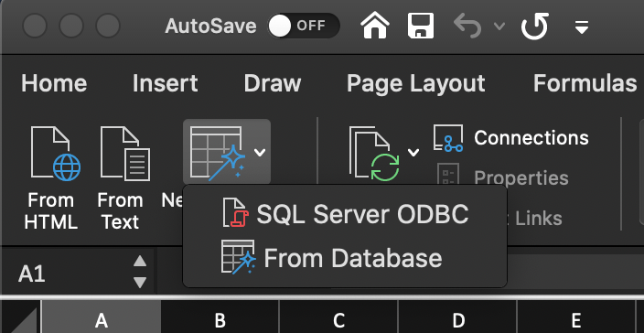Switch to the Insert tab

pyautogui.click(x=165, y=83)
